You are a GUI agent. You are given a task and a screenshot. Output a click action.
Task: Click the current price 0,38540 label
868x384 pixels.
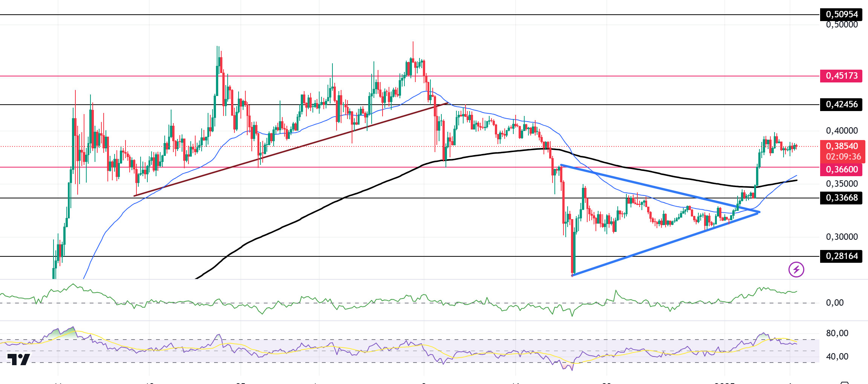tap(842, 146)
